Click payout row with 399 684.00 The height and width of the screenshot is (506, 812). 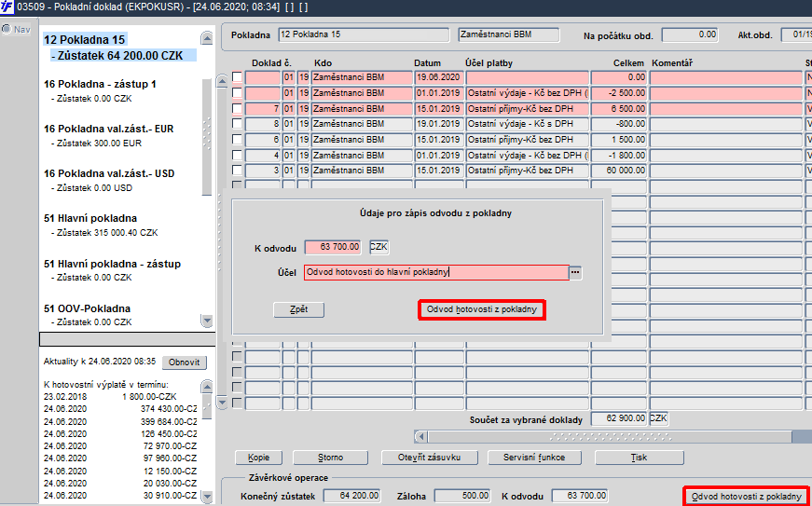tap(120, 420)
